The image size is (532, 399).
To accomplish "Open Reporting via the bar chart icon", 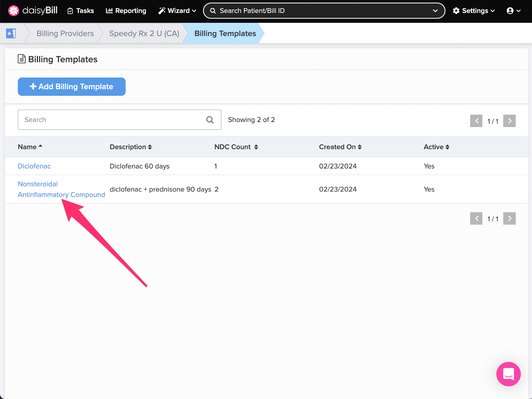I will (x=109, y=10).
